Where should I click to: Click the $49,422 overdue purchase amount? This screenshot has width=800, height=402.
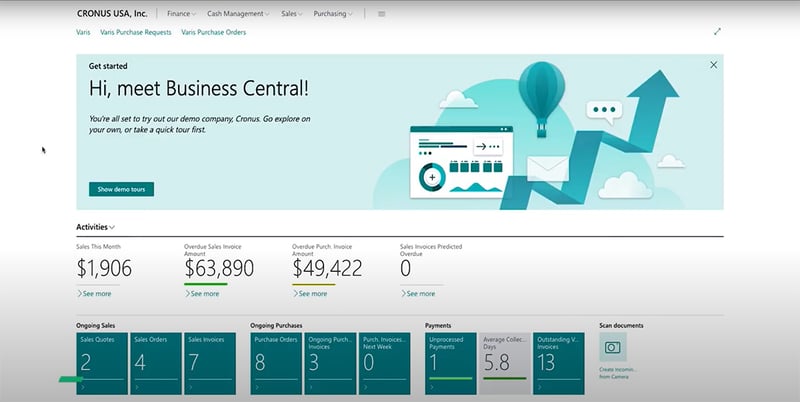pyautogui.click(x=327, y=268)
